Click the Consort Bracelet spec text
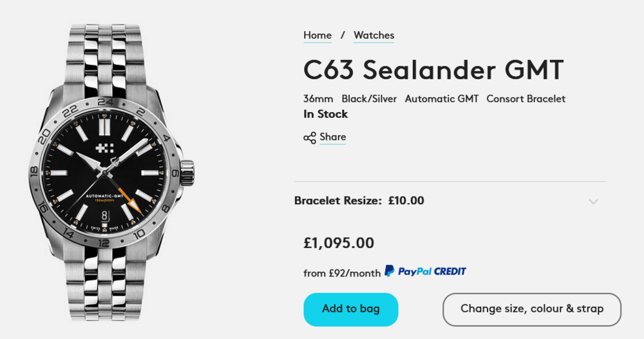Screen dimensions: 644x339 (526, 99)
